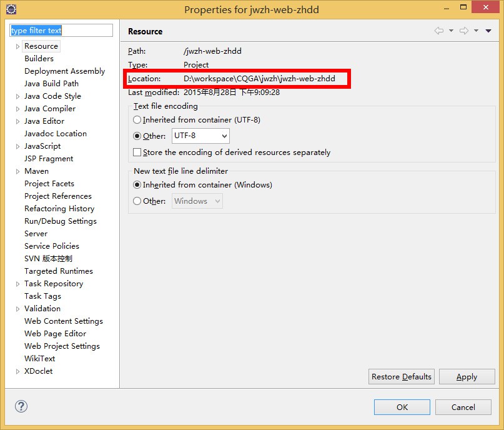504x430 pixels.
Task: Open the back history dropdown arrow
Action: [x=452, y=31]
